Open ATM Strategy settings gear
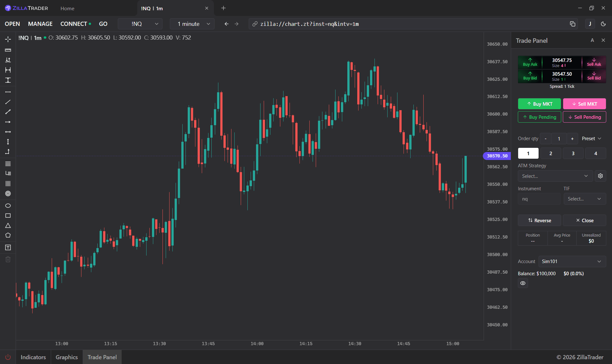This screenshot has width=612, height=364. click(x=601, y=176)
